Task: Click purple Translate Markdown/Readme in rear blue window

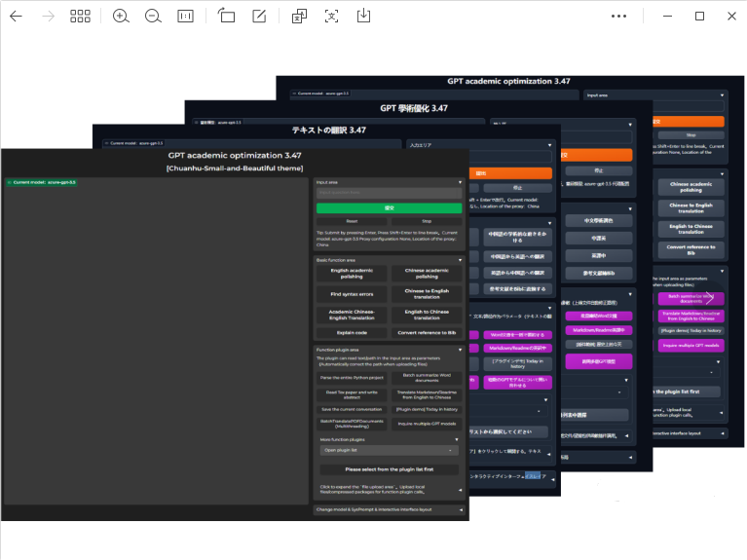Action: [691, 316]
